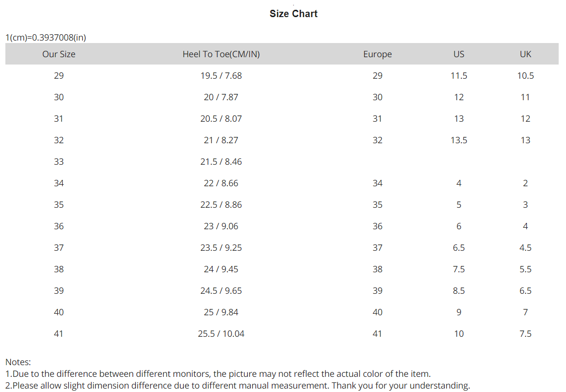
Task: Select the Europe column header
Action: point(377,54)
